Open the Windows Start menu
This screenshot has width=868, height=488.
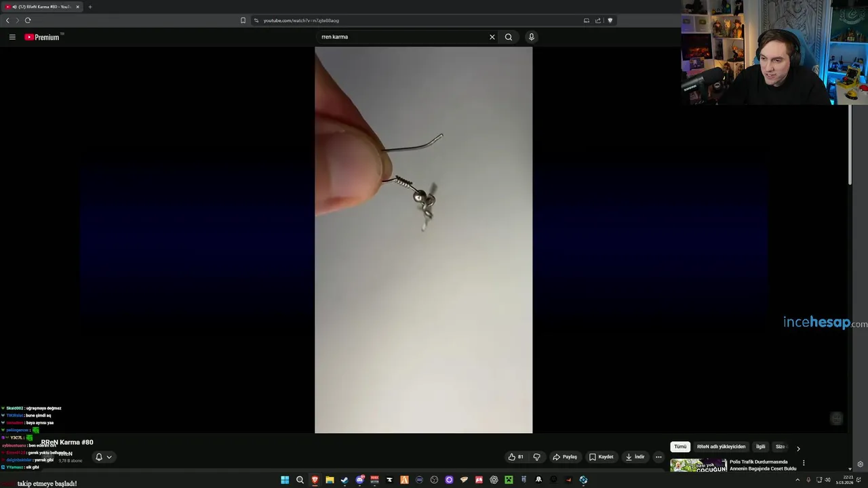pyautogui.click(x=285, y=480)
